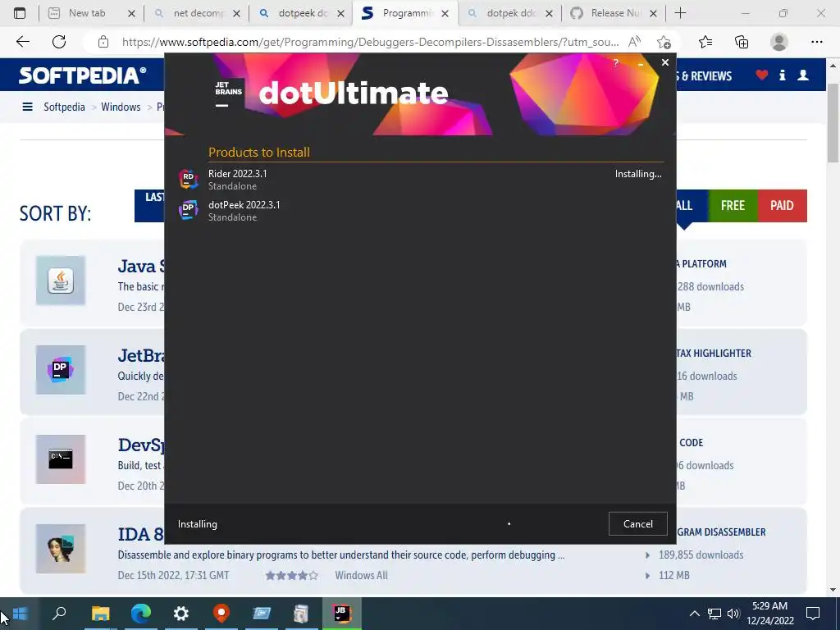Open the DevSpace console thumbnail
Viewport: 840px width, 630px height.
tap(61, 459)
